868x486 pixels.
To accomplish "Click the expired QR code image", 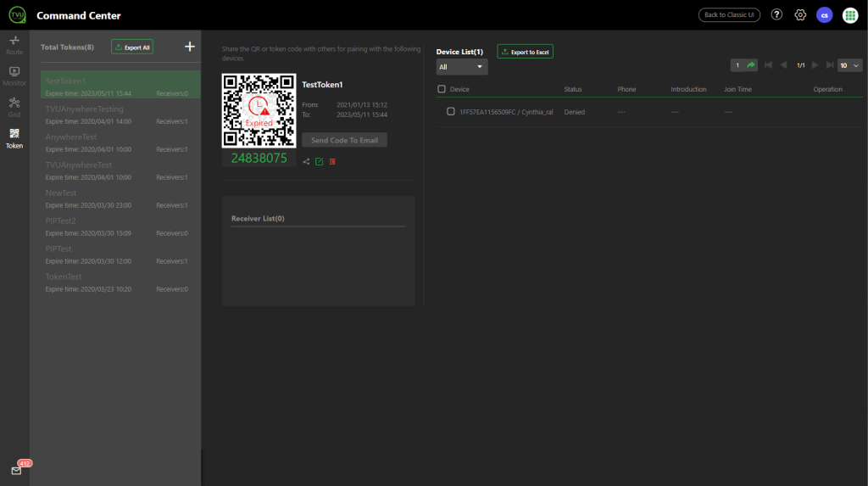I will [259, 111].
